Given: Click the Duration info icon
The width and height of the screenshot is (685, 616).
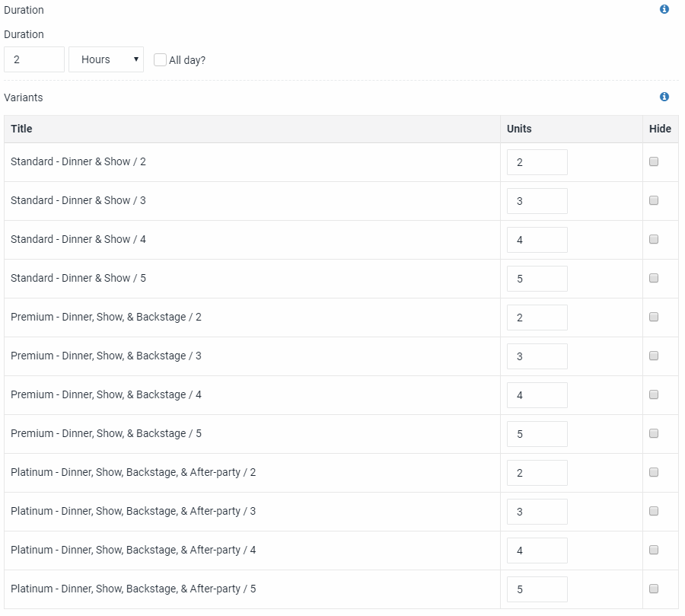Looking at the screenshot, I should 664,9.
